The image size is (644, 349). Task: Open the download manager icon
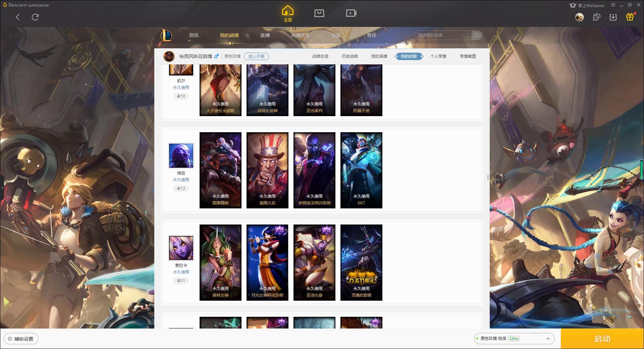[x=613, y=17]
